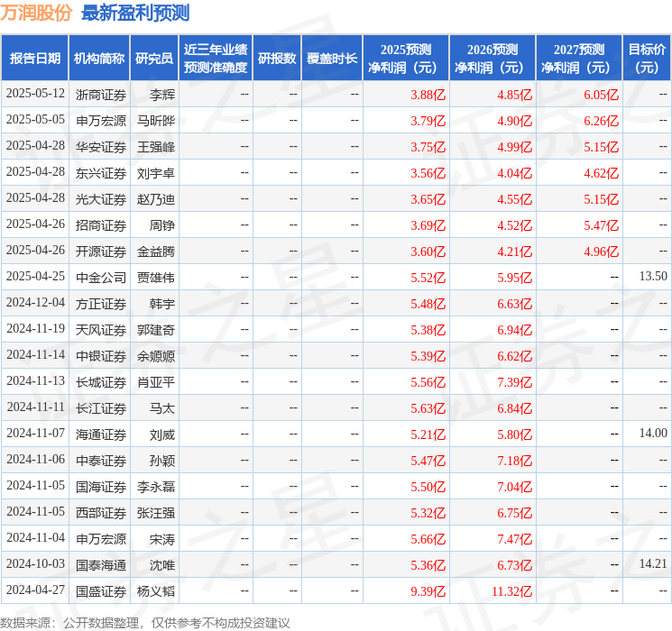This screenshot has height=631, width=672.
Task: Click the 方正证券 institution cell
Action: click(x=101, y=303)
